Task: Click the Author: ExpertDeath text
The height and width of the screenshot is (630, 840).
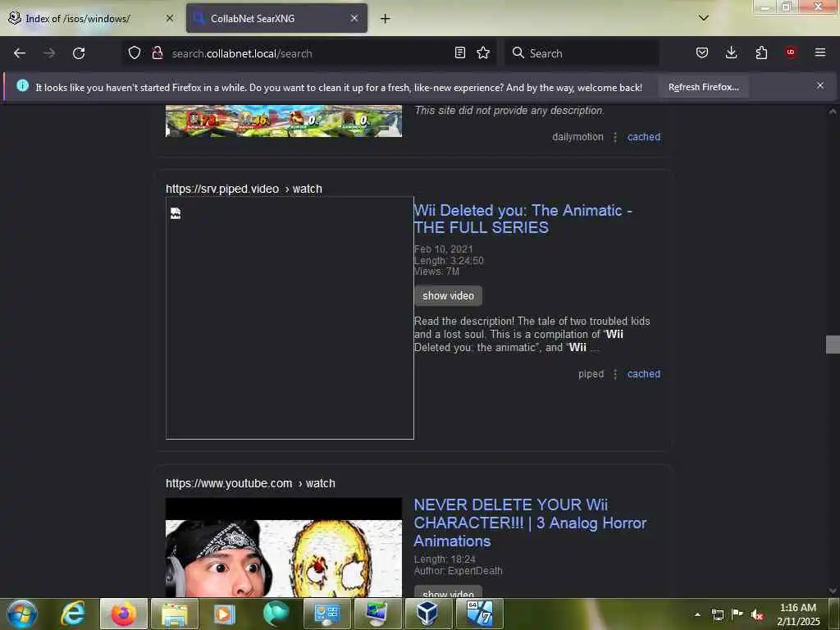Action: 458,571
